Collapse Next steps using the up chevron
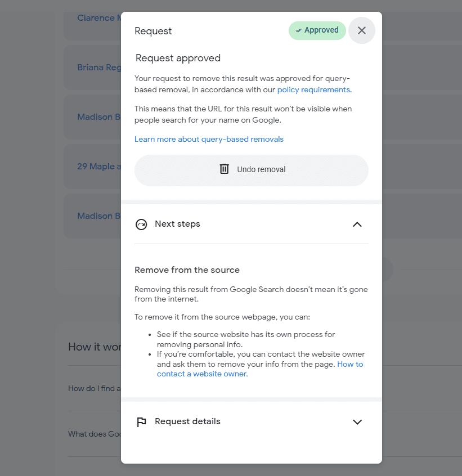Viewport: 462px width, 476px height. [357, 224]
